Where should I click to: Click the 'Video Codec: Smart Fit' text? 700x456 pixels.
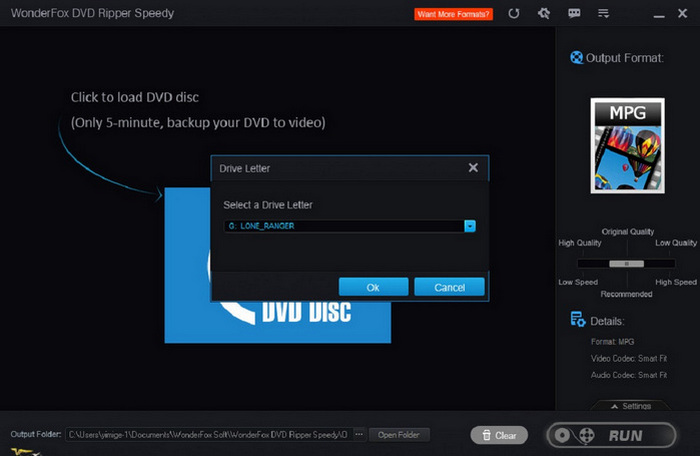(629, 359)
